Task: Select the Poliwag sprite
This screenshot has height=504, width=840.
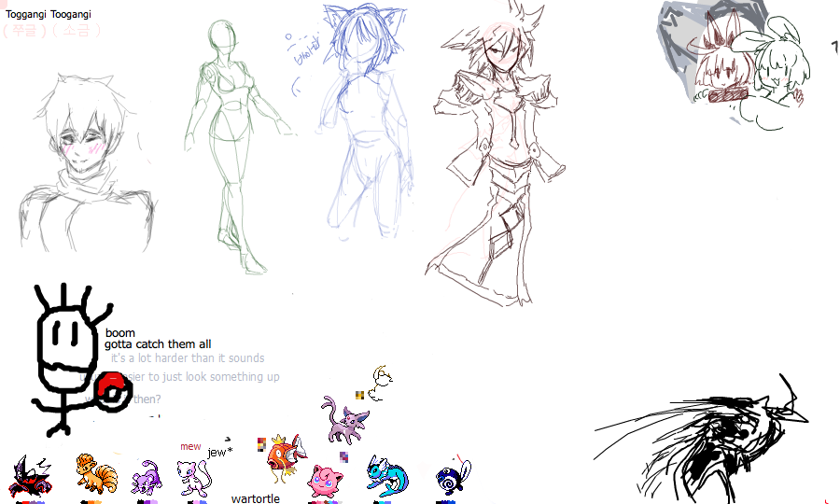Action: tap(454, 477)
